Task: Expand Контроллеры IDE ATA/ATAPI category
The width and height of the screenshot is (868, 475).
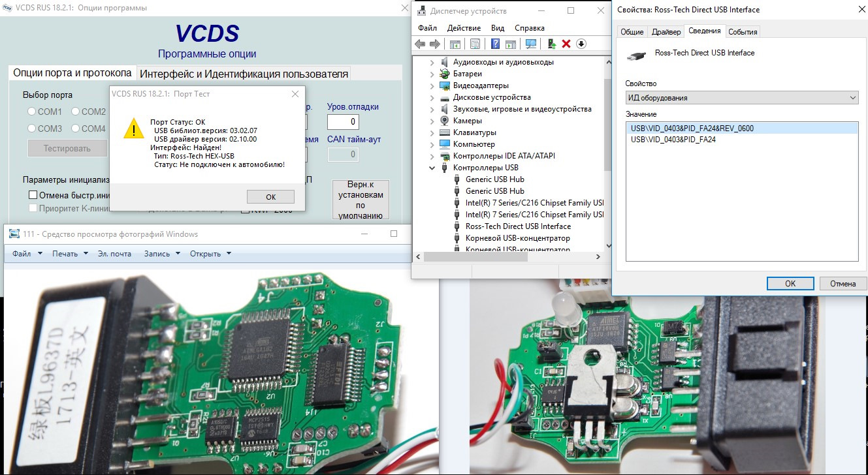Action: [432, 156]
